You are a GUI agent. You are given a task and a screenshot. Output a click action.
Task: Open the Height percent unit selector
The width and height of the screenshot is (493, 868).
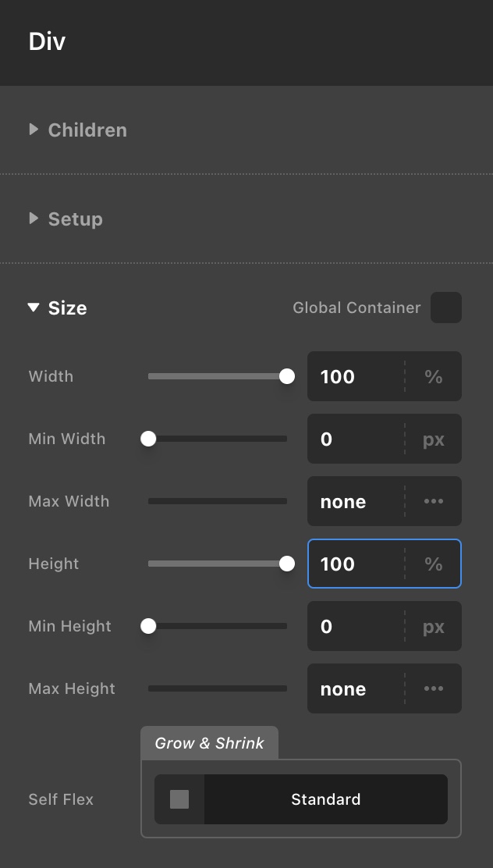click(x=434, y=564)
